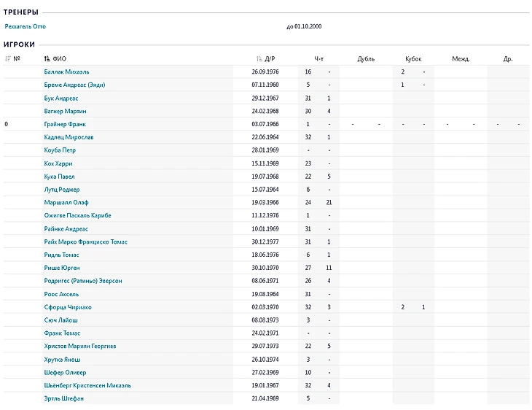Select the Райх Марко Франциско Томас link

pos(86,241)
